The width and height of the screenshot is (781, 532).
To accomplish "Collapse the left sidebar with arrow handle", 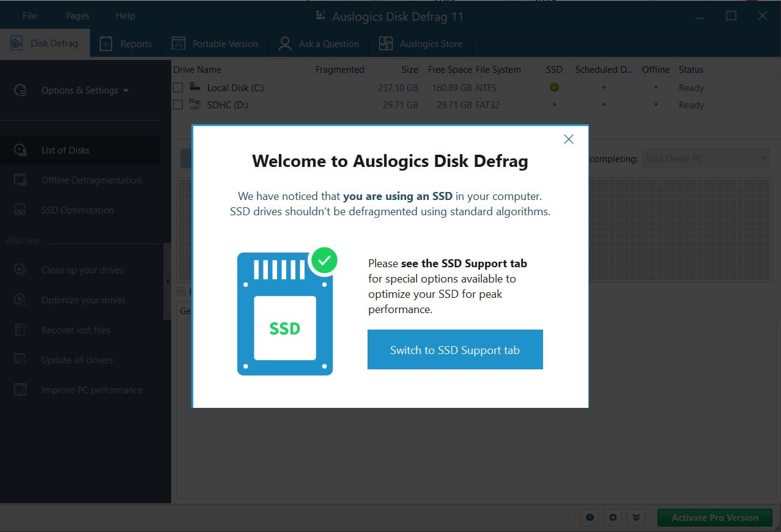I will point(168,281).
